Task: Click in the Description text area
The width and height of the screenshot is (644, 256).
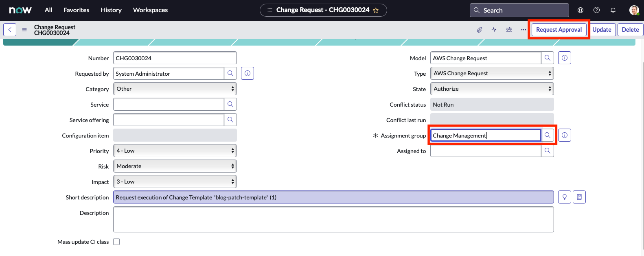Action: (x=333, y=219)
